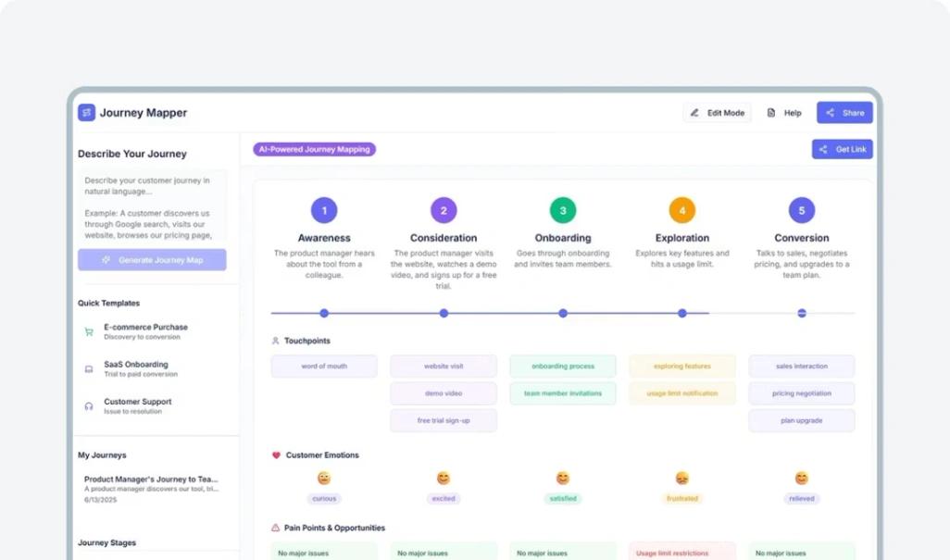Click the Conversion stage title
Image resolution: width=950 pixels, height=560 pixels.
point(802,238)
